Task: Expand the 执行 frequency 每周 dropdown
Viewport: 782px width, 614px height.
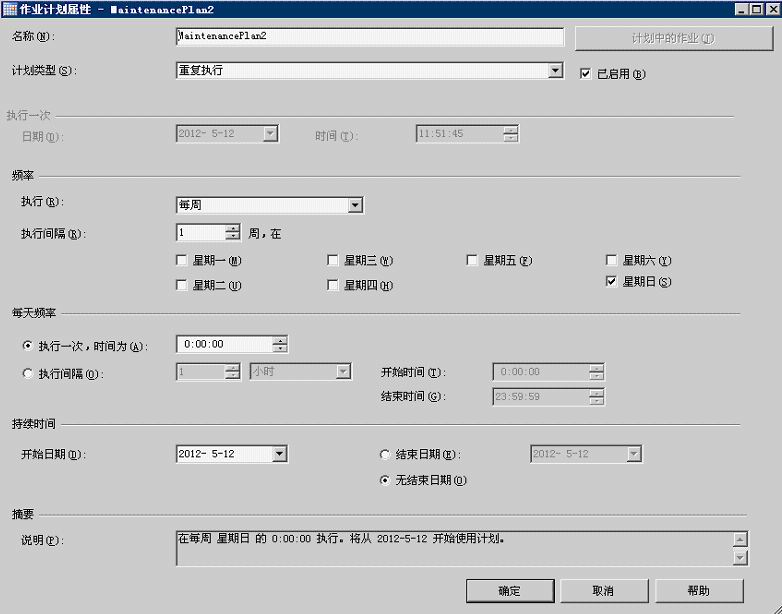Action: click(x=355, y=206)
